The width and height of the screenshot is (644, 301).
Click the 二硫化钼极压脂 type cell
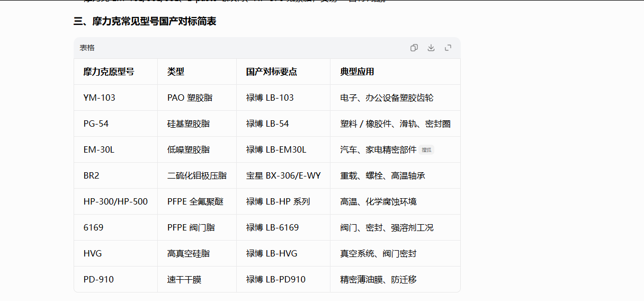pos(197,175)
